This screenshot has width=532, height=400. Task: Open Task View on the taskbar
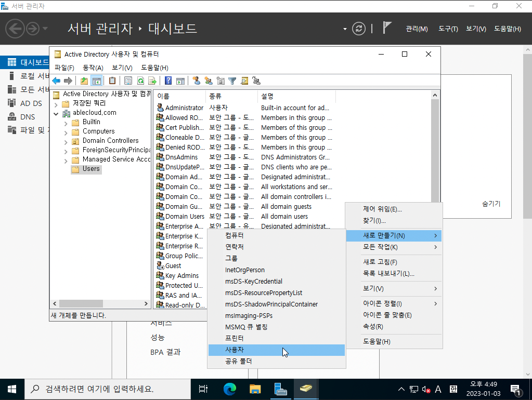click(203, 389)
